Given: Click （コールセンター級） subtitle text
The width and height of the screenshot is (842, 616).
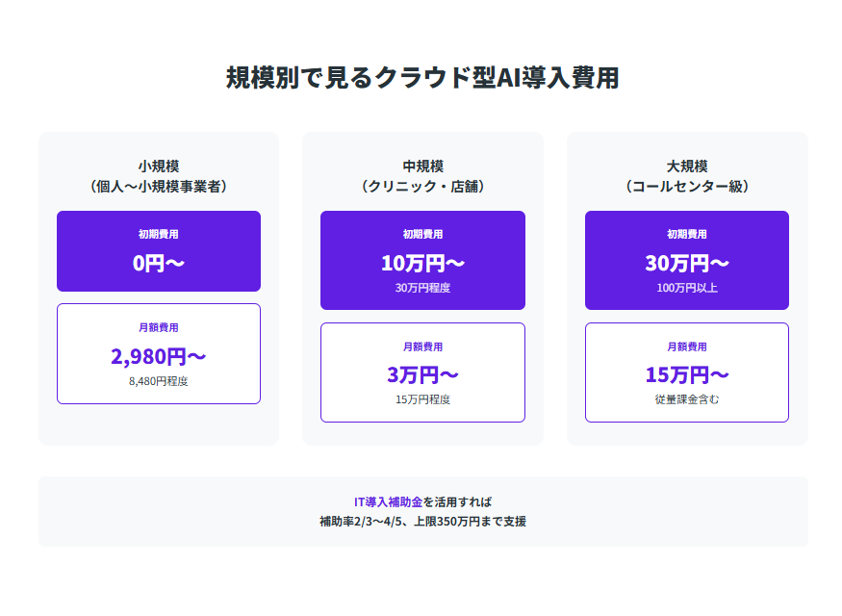Looking at the screenshot, I should pos(686,186).
